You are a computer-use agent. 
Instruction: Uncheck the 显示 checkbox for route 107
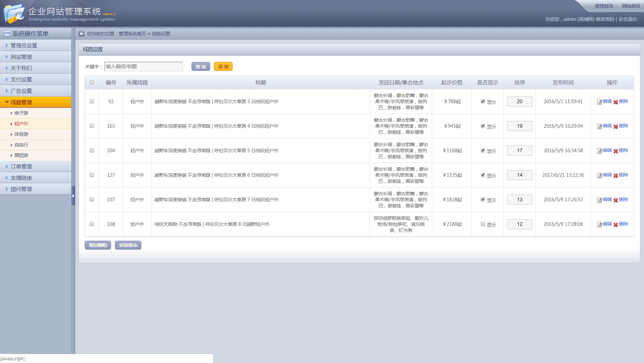[483, 200]
